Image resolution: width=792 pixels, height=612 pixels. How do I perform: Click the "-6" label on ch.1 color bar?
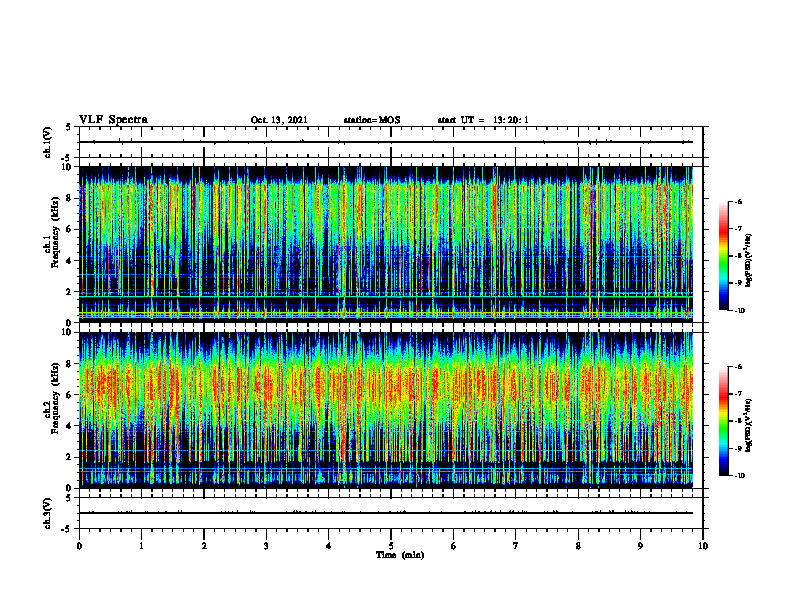coord(737,201)
